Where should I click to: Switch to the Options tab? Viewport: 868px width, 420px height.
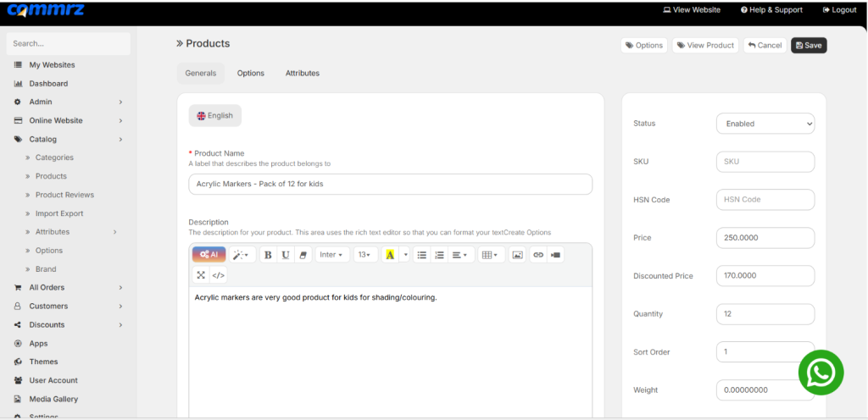(251, 73)
